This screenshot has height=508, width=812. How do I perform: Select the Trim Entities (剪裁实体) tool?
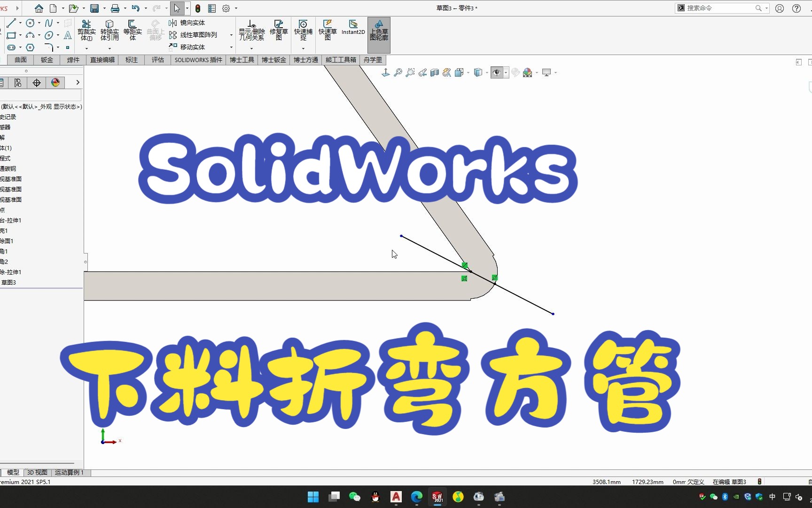86,31
